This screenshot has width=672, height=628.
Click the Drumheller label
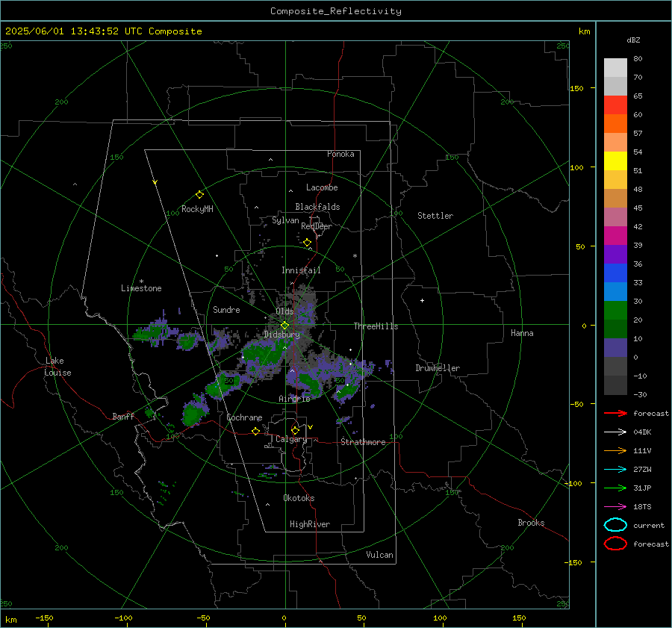point(438,368)
